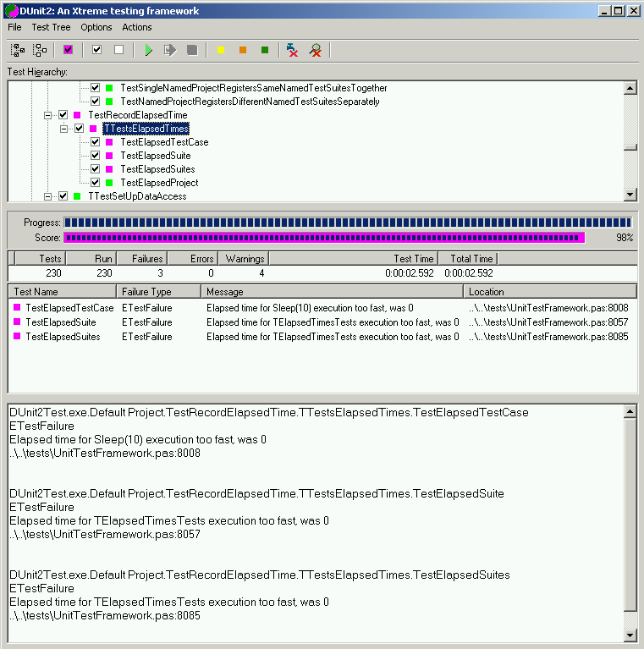Click the magenta square in TestElapsedTestCase failure row

[17, 307]
